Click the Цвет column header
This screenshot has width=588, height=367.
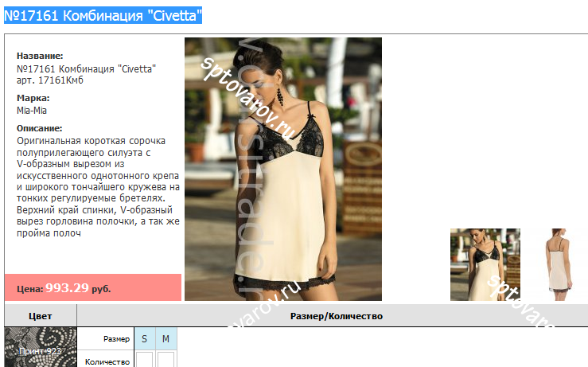[41, 316]
